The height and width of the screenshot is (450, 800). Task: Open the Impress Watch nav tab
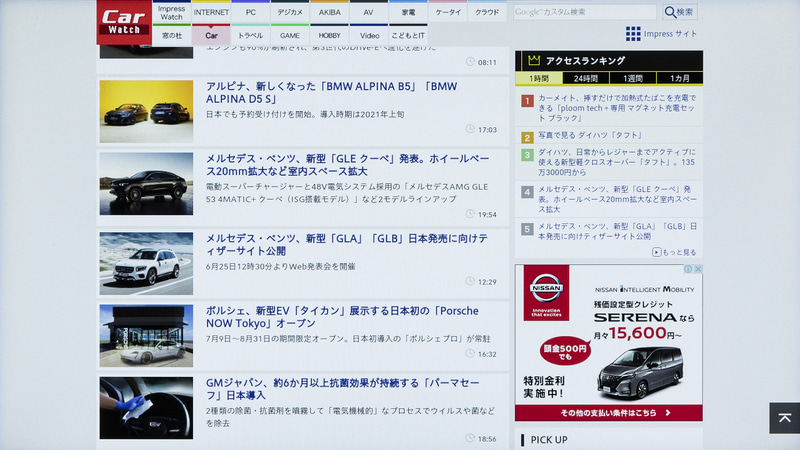click(171, 13)
